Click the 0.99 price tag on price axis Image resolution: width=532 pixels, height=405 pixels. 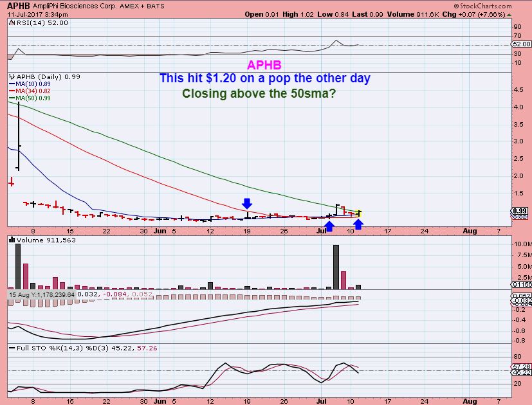(519, 211)
